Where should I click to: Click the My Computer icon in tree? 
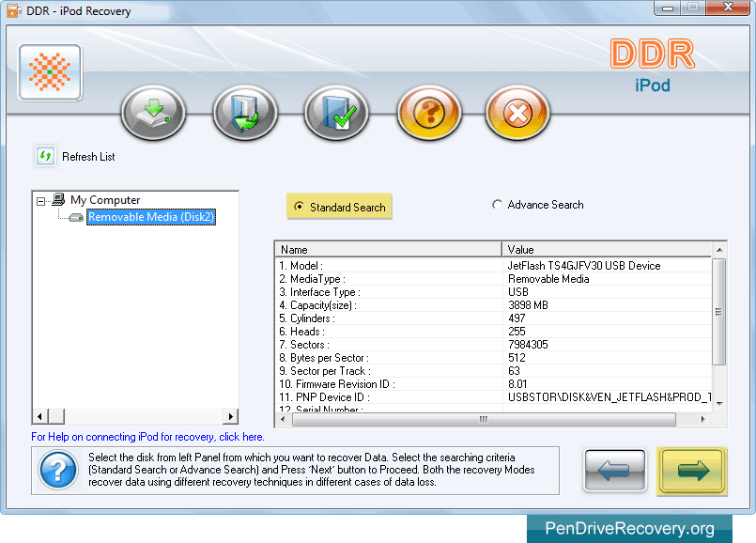tap(58, 199)
